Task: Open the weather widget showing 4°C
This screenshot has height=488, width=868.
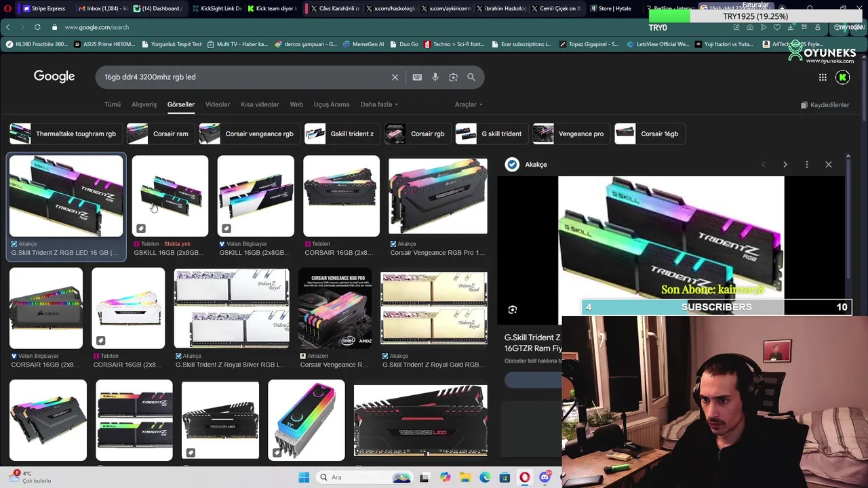Action: [x=31, y=477]
